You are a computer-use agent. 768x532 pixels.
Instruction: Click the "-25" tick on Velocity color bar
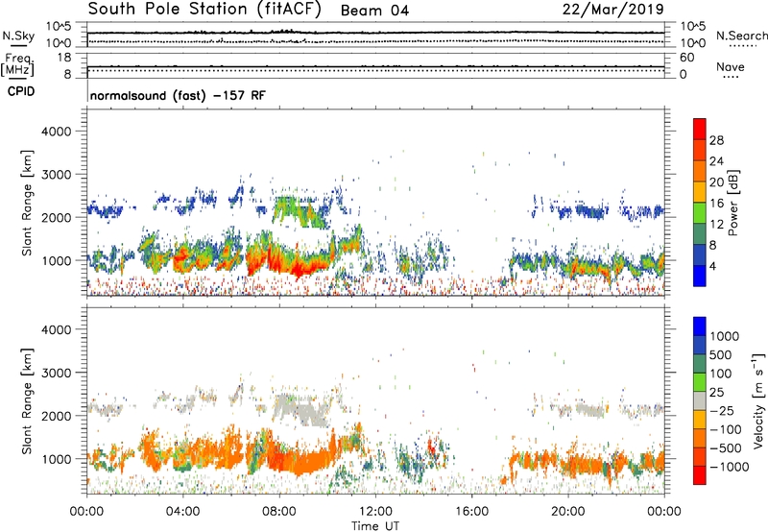(722, 411)
